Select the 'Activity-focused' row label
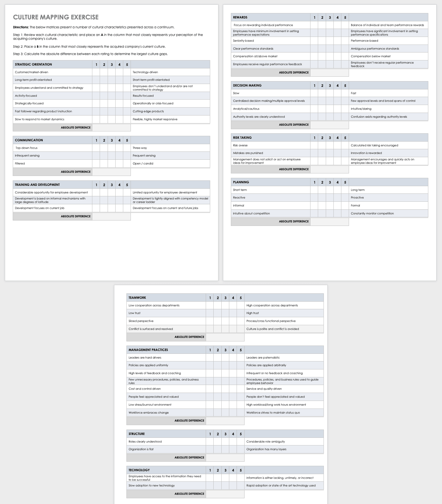The image size is (442, 504). coord(26,96)
